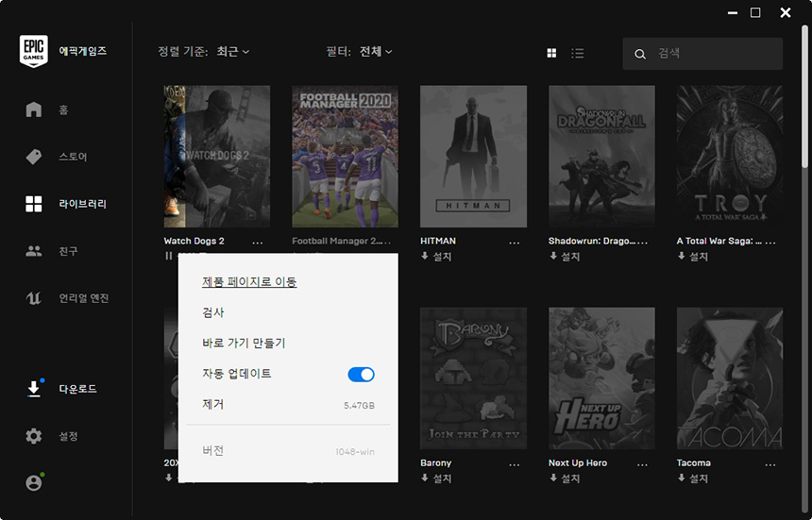Open the 설정 settings gear icon
812x520 pixels.
coord(34,436)
